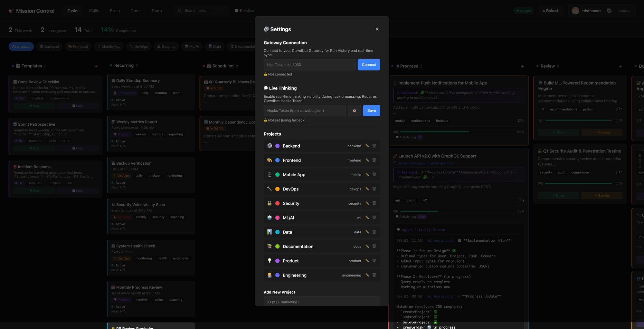Click the Refresh button

coord(551,11)
